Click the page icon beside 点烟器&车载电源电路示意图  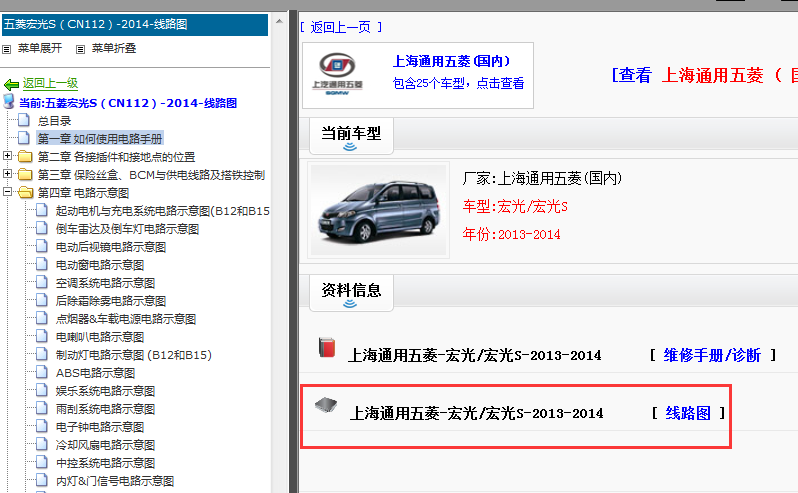click(42, 318)
